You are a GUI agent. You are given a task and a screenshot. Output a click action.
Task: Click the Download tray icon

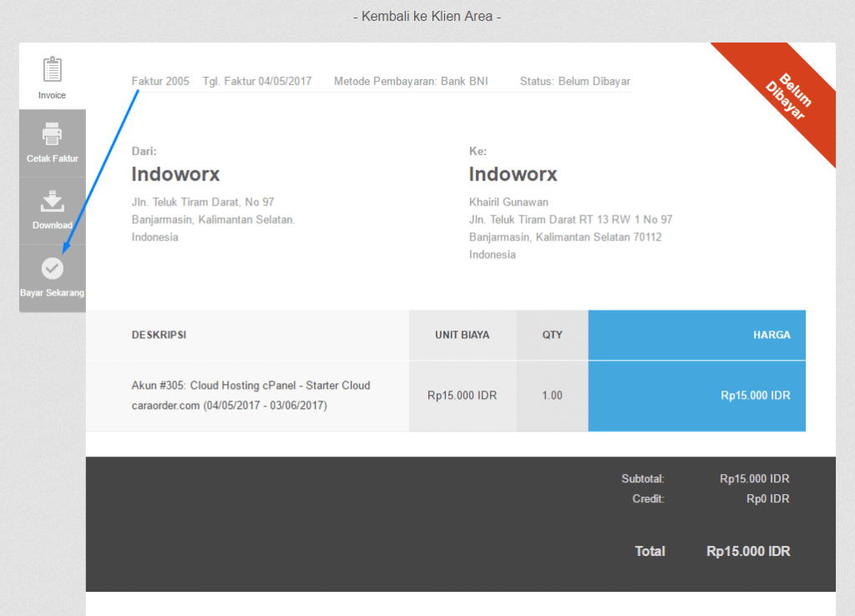[53, 201]
